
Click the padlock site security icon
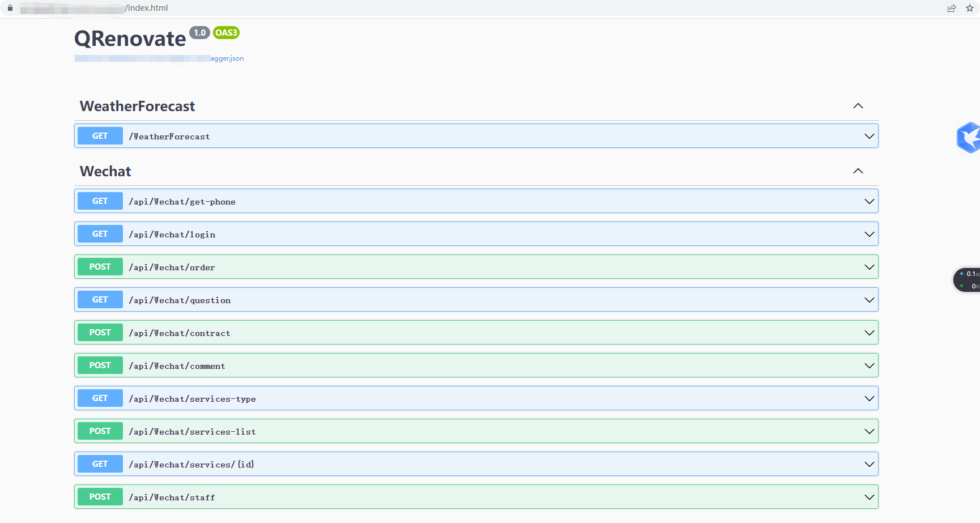coord(10,8)
